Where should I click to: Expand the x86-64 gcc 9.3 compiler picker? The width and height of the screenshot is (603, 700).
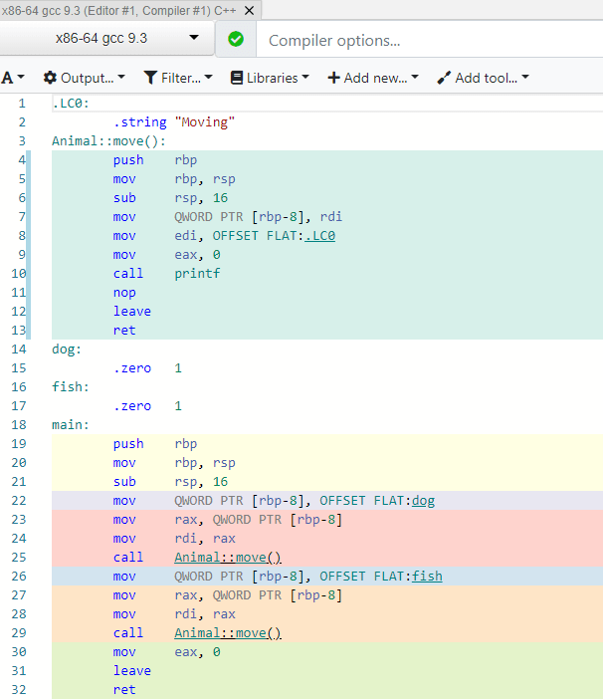click(x=194, y=39)
